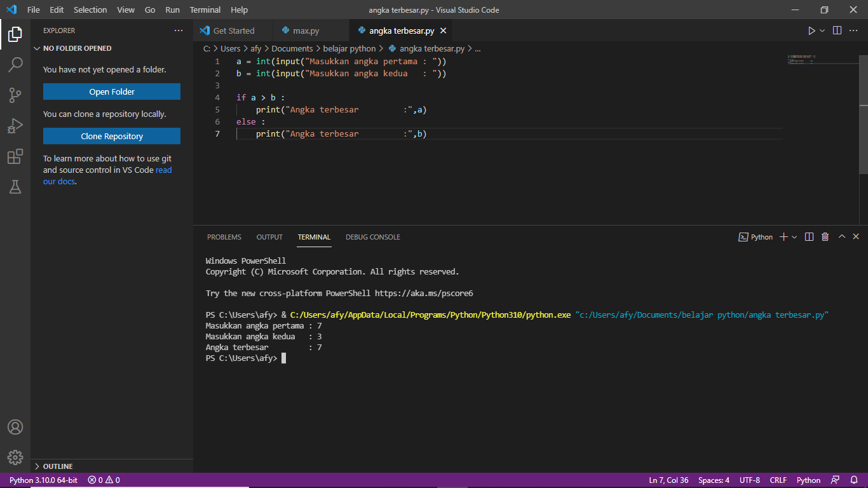868x488 pixels.
Task: Open the Extensions view
Action: coord(15,156)
